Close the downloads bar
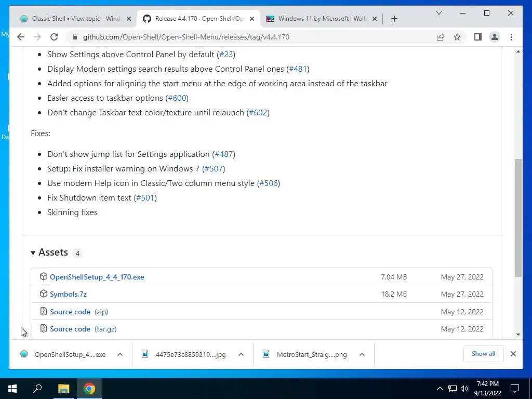Screen dimensions: 532x399 tap(513, 354)
